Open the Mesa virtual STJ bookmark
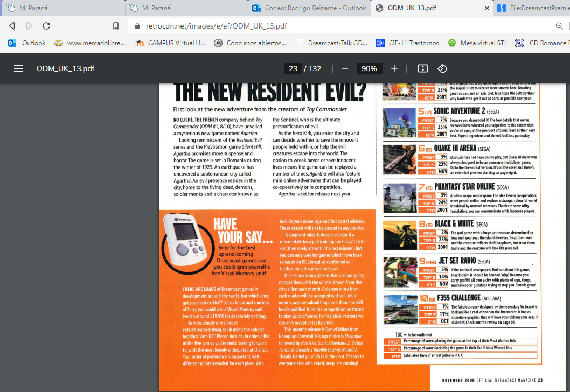 (x=477, y=43)
